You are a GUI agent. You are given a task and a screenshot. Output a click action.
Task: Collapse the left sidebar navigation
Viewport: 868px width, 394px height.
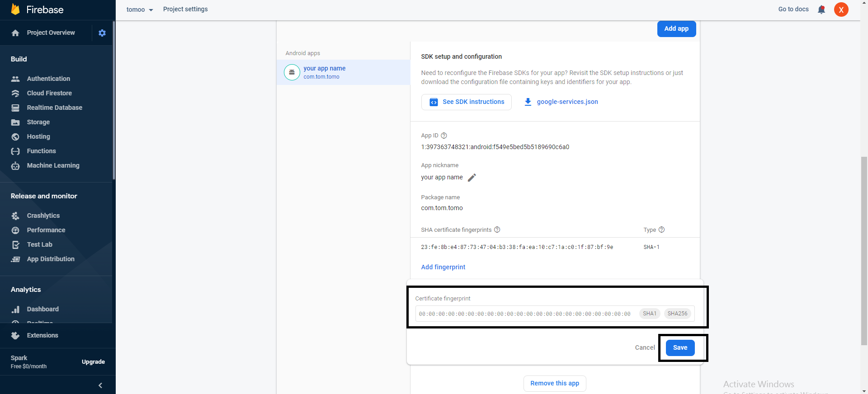(x=100, y=385)
